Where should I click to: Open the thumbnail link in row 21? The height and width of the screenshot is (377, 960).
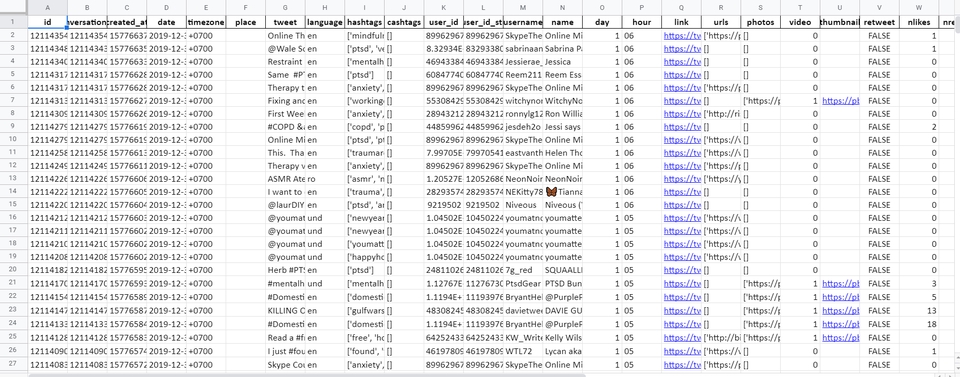(x=841, y=283)
